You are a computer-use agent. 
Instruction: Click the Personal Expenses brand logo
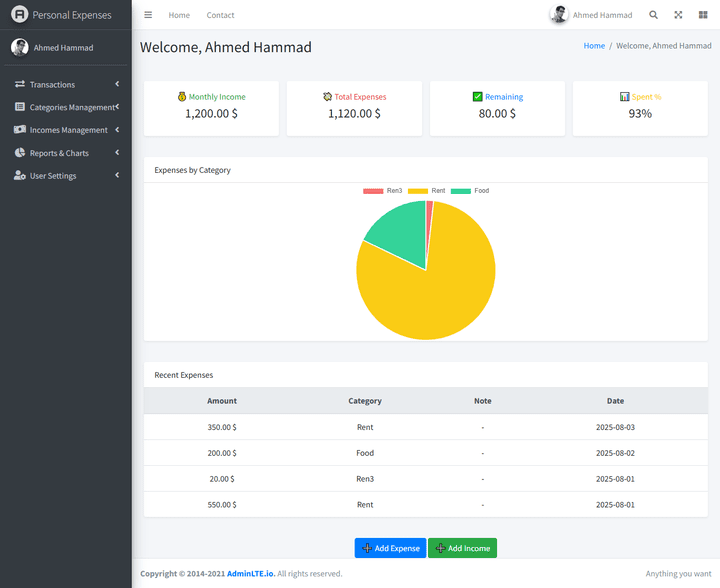pyautogui.click(x=19, y=15)
